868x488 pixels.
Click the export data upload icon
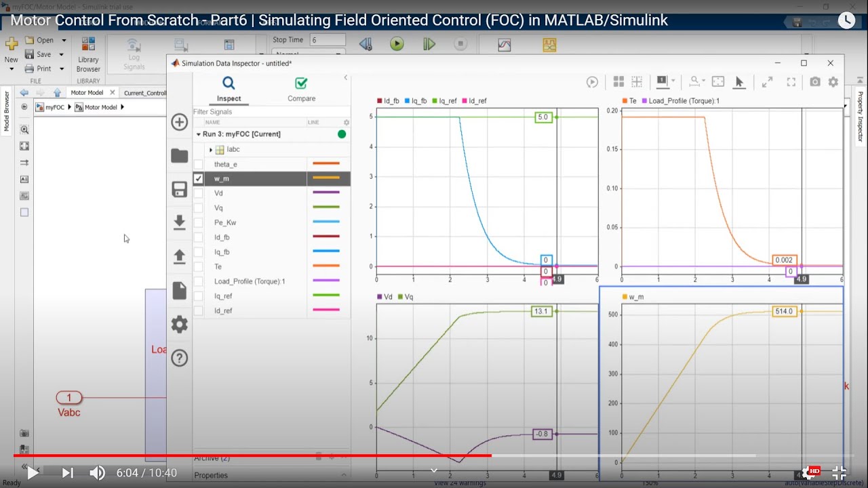[179, 256]
